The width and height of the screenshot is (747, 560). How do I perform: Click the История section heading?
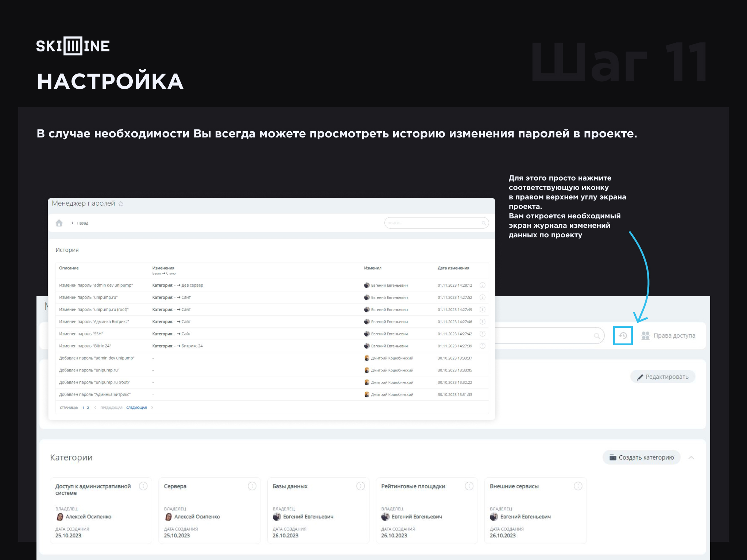[x=67, y=250]
